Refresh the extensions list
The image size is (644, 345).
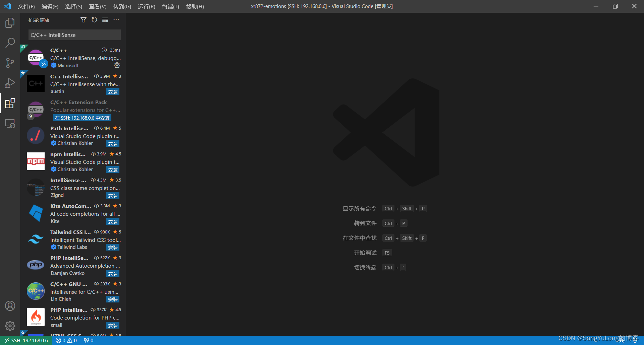point(94,20)
